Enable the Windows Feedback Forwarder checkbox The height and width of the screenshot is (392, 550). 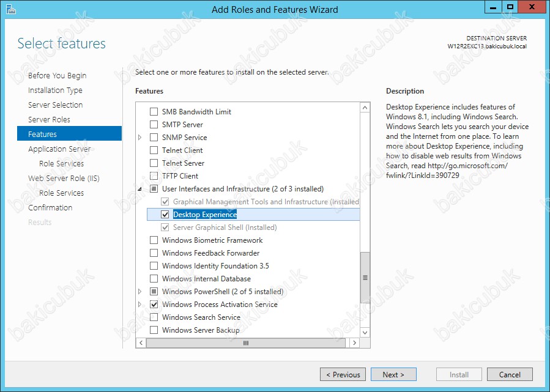point(154,253)
